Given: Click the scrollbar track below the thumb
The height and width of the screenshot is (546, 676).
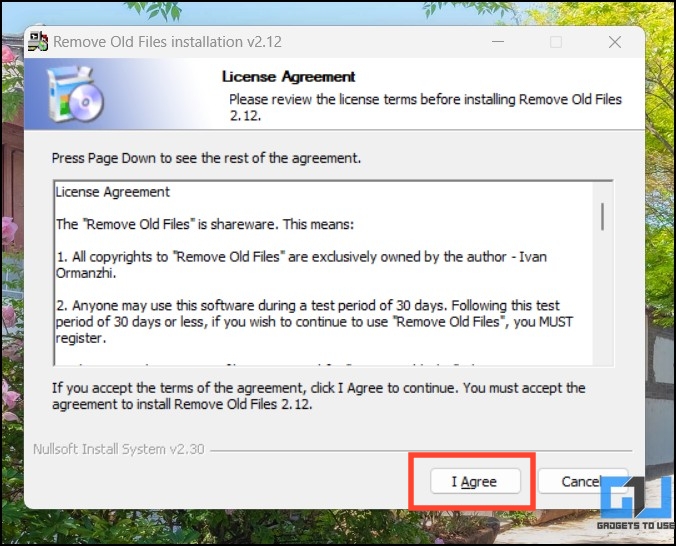Looking at the screenshot, I should pos(602,298).
